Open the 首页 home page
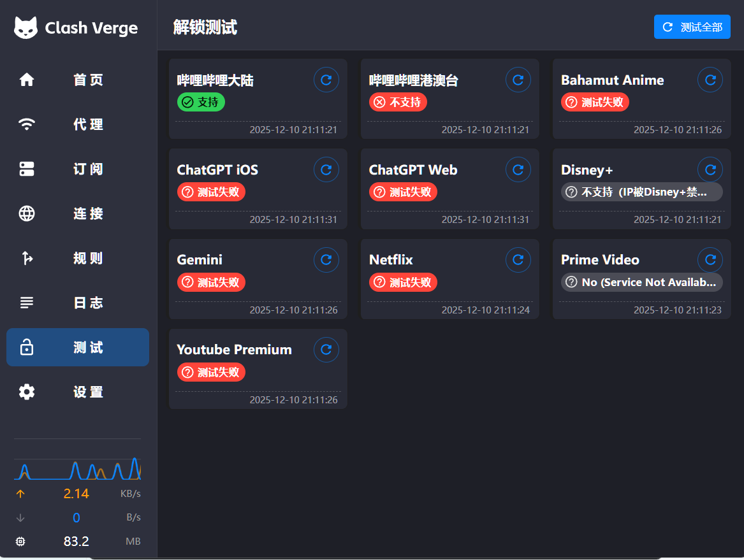The width and height of the screenshot is (744, 560). tap(78, 80)
